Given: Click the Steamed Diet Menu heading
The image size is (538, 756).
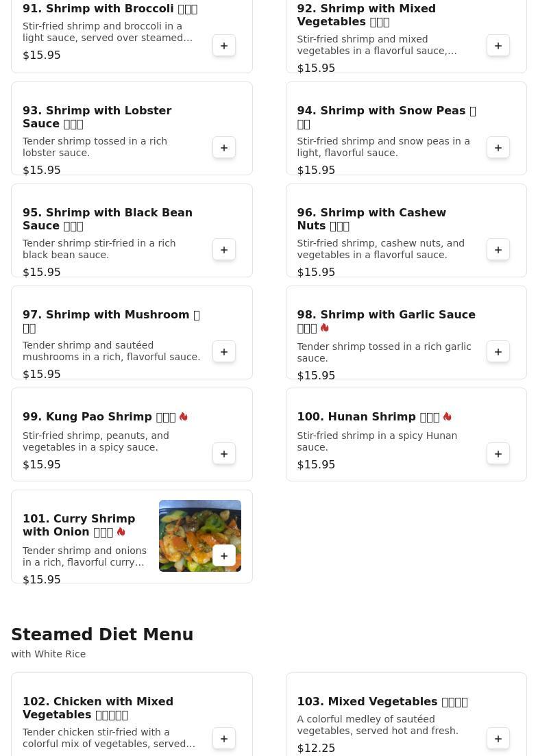Looking at the screenshot, I should point(102,635).
